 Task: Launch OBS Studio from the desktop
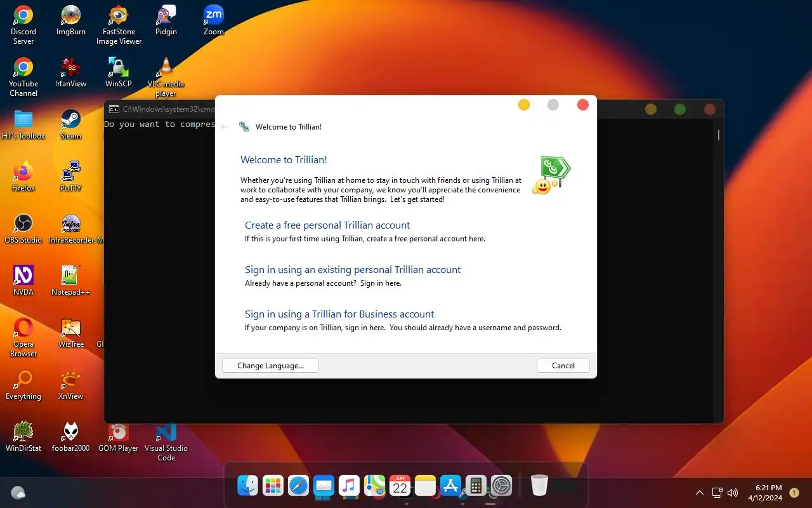point(23,229)
